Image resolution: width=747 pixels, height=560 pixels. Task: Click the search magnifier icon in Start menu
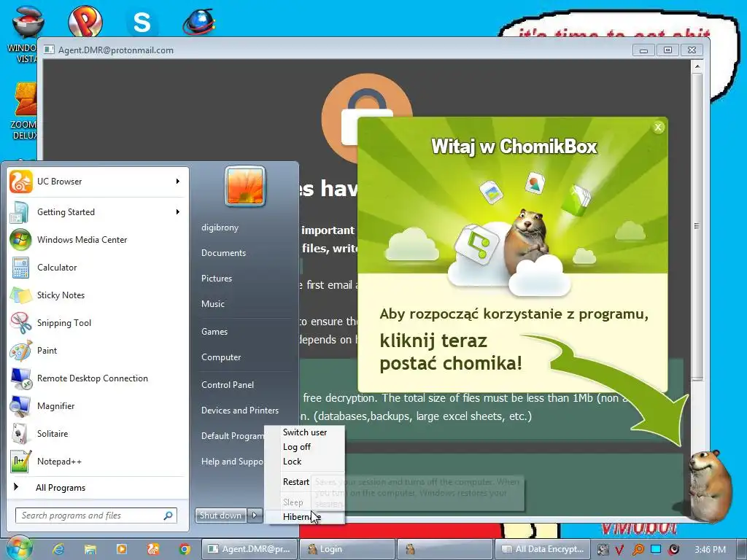169,516
